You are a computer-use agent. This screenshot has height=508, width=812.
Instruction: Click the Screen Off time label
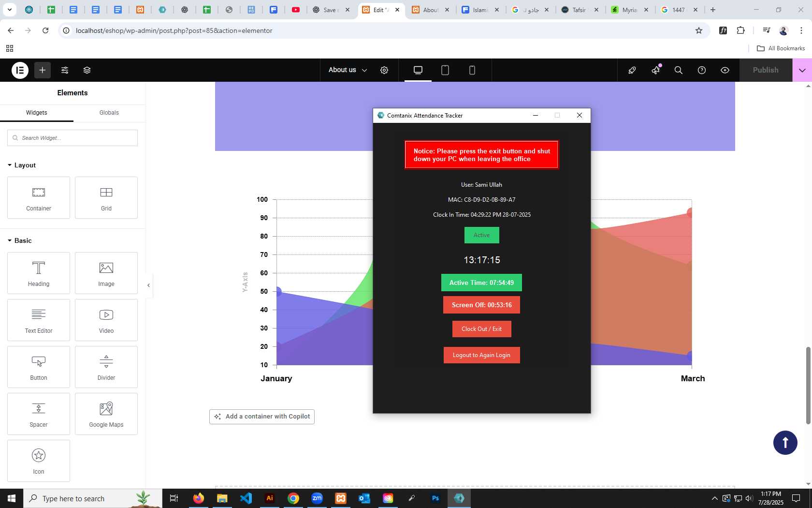click(x=482, y=305)
